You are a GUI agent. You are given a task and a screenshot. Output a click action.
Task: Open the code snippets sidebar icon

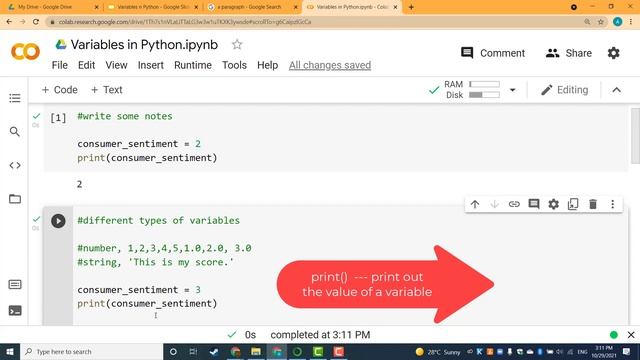pyautogui.click(x=15, y=165)
